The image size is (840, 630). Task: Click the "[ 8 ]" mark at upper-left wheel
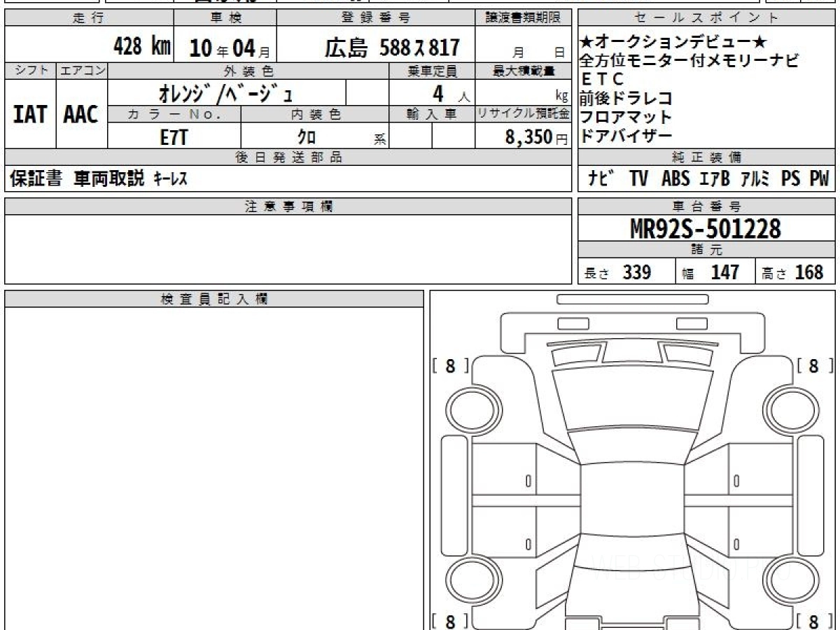450,365
